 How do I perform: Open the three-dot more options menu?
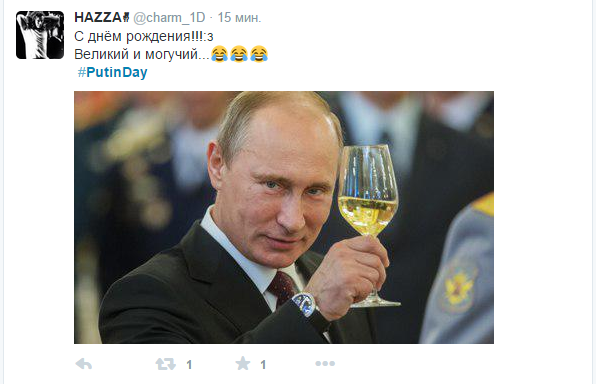[325, 364]
